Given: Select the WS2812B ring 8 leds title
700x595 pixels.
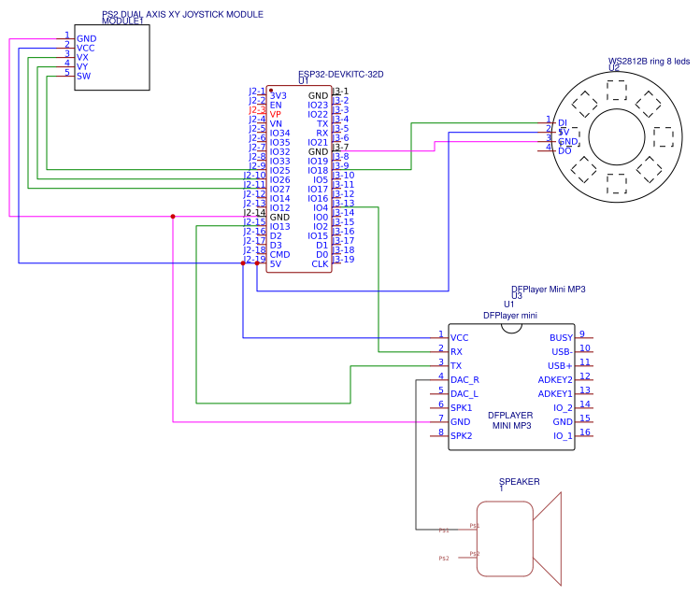Looking at the screenshot, I should point(650,62).
